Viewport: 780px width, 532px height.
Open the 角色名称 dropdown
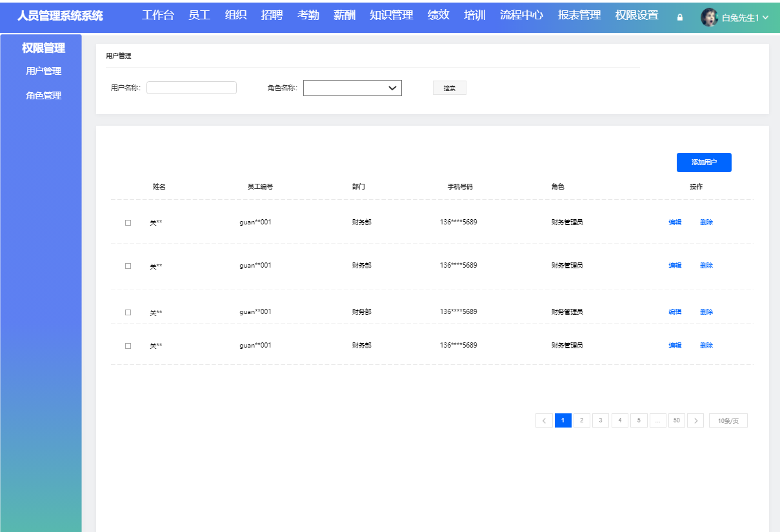point(352,88)
